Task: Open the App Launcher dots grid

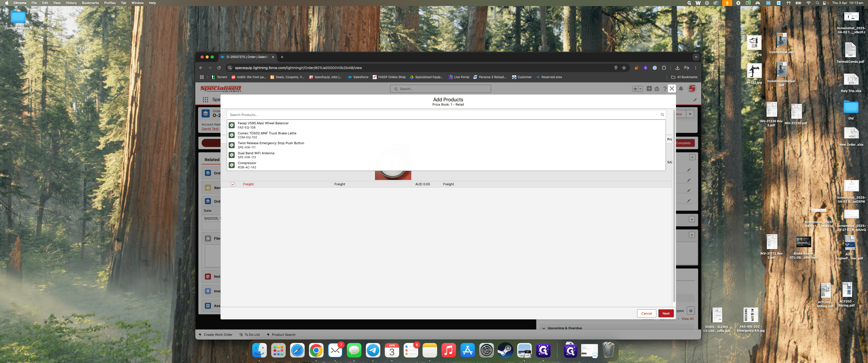Action: pyautogui.click(x=205, y=99)
